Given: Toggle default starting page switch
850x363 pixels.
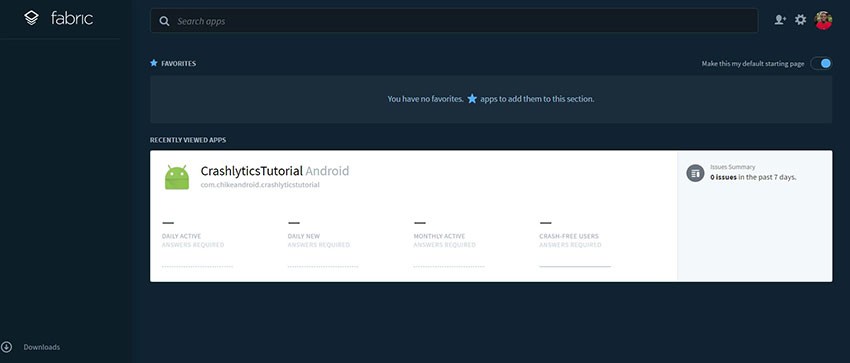Looking at the screenshot, I should [821, 63].
